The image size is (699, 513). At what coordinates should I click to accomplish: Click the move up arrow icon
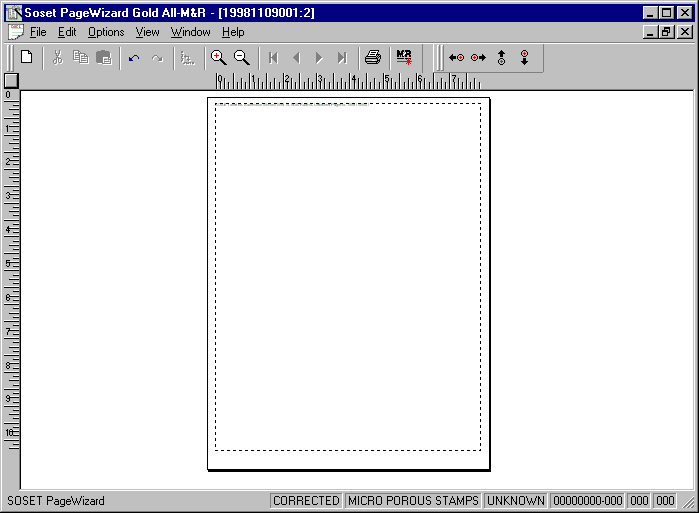[501, 58]
